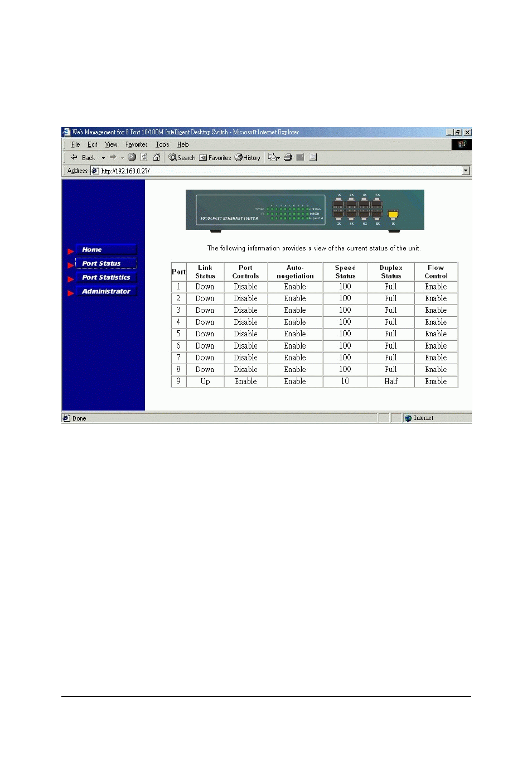Click the Forward arrow button
The image size is (532, 758).
point(113,157)
